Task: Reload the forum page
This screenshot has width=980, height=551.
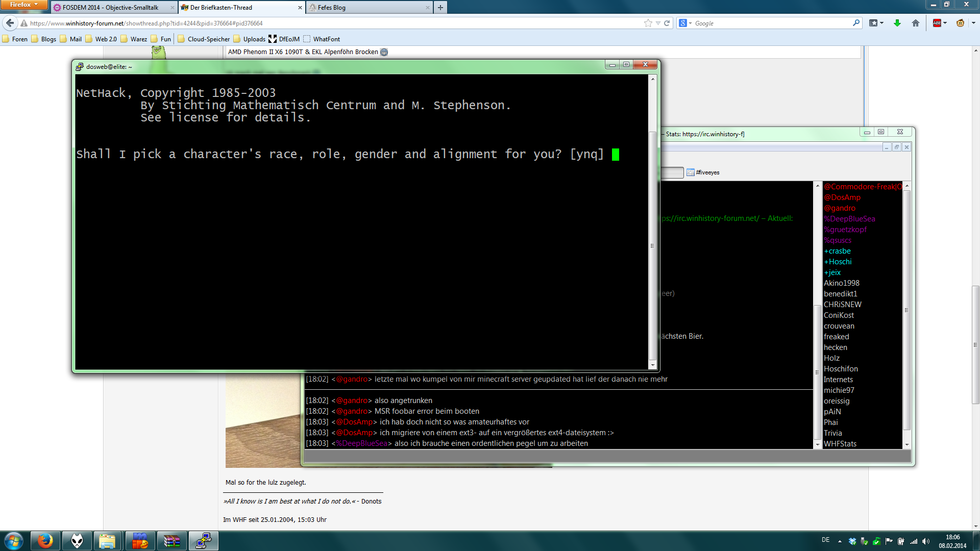Action: click(x=667, y=23)
